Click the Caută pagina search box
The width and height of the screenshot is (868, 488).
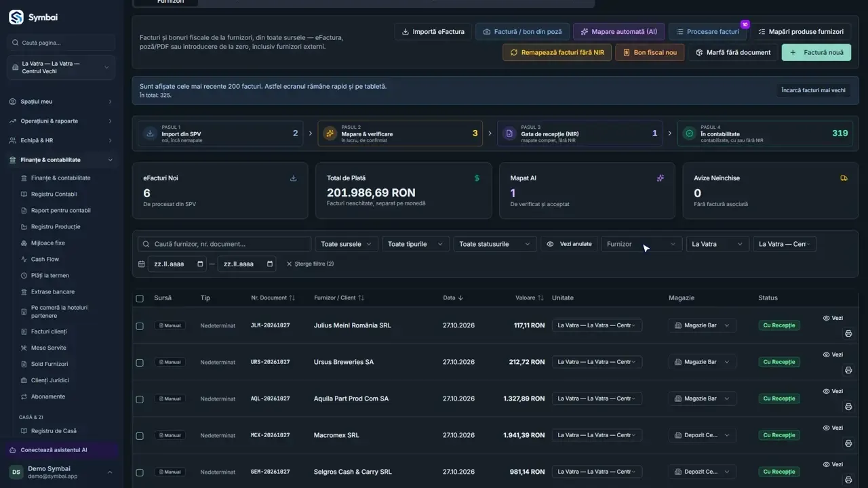61,43
